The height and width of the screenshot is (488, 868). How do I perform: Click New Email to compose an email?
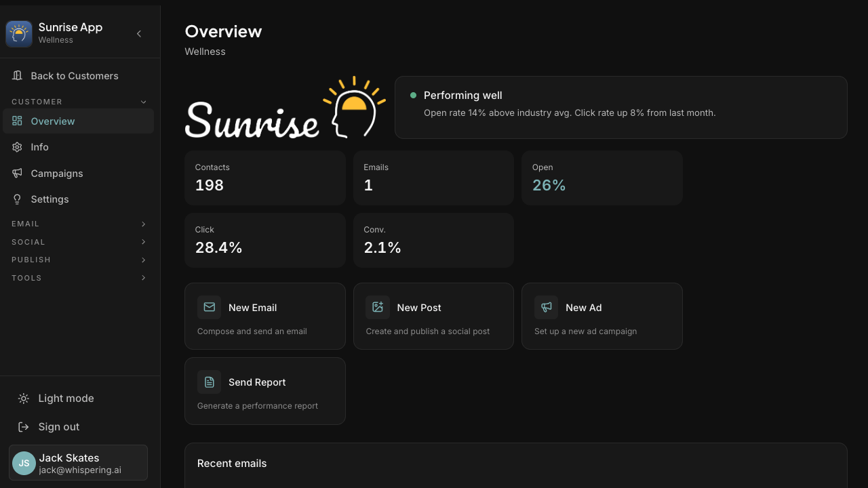[265, 316]
